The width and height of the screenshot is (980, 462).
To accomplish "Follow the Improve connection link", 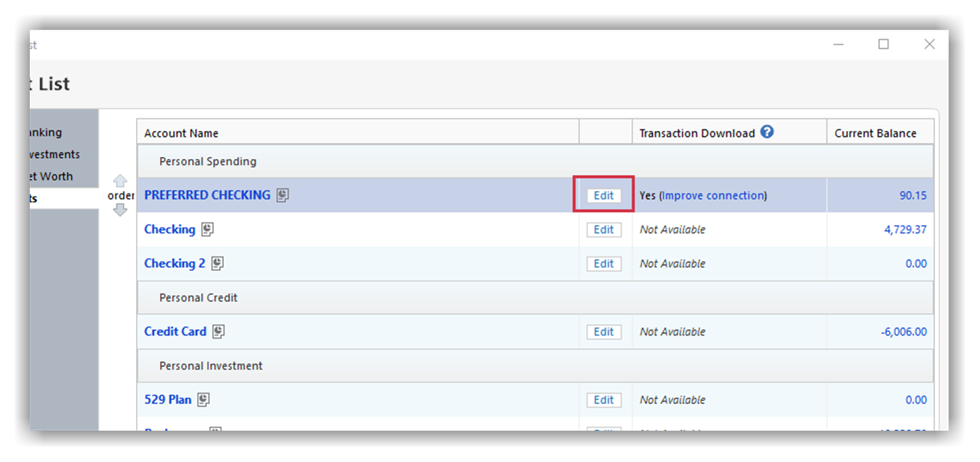I will (713, 195).
